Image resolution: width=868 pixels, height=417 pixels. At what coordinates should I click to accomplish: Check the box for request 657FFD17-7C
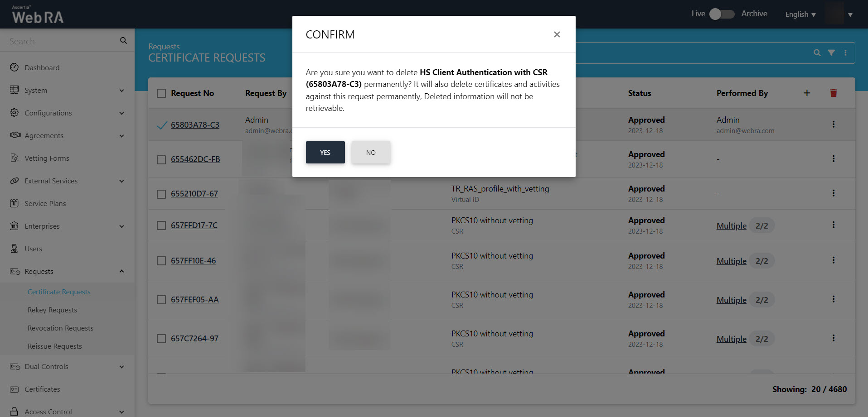(161, 225)
